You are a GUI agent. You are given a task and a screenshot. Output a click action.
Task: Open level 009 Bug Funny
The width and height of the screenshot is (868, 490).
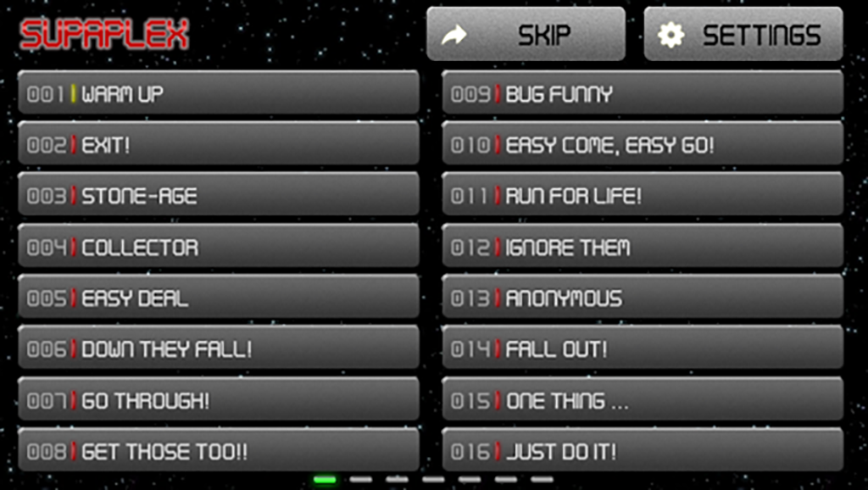[x=643, y=92]
